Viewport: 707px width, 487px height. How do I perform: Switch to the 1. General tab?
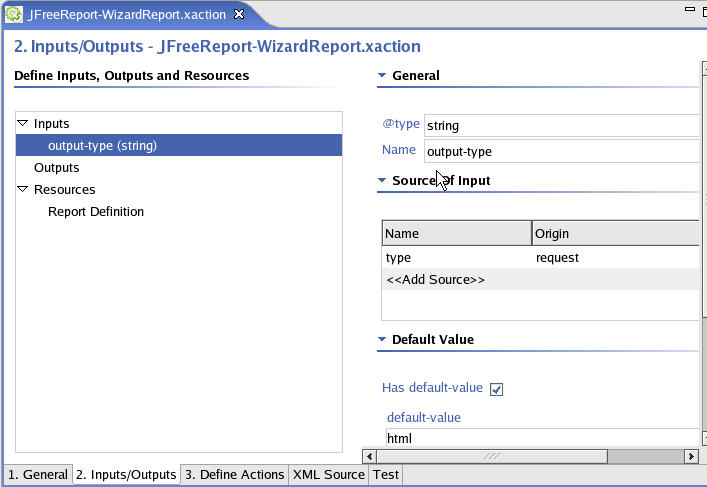38,474
